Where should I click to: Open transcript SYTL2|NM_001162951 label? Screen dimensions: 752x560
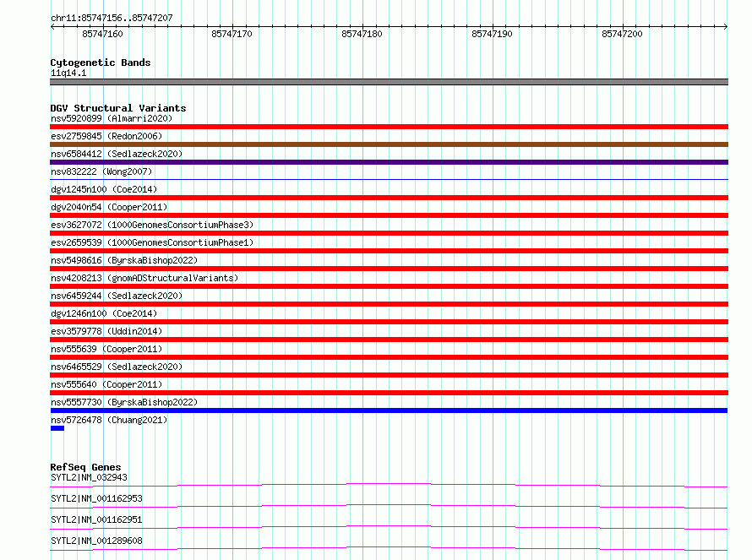[96, 519]
